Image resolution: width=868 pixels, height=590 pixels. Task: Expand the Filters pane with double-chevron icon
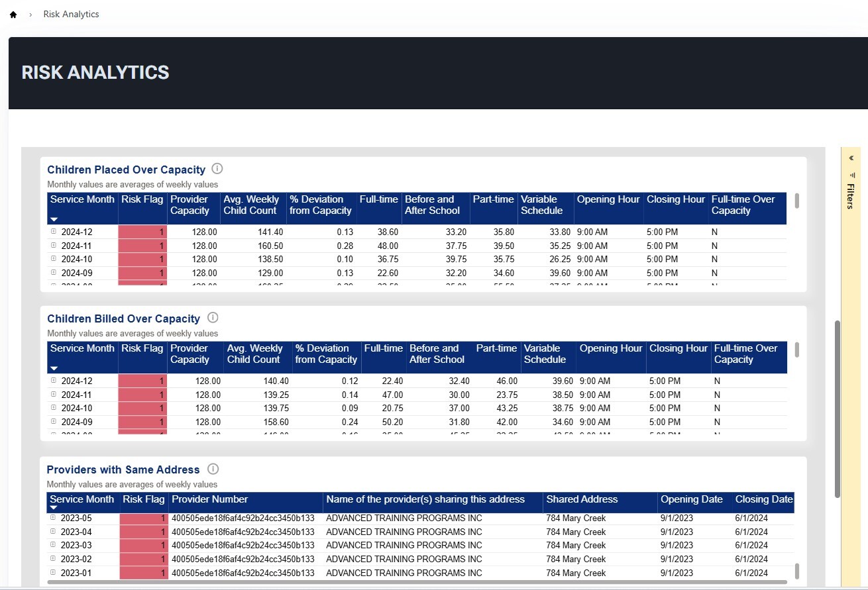851,158
